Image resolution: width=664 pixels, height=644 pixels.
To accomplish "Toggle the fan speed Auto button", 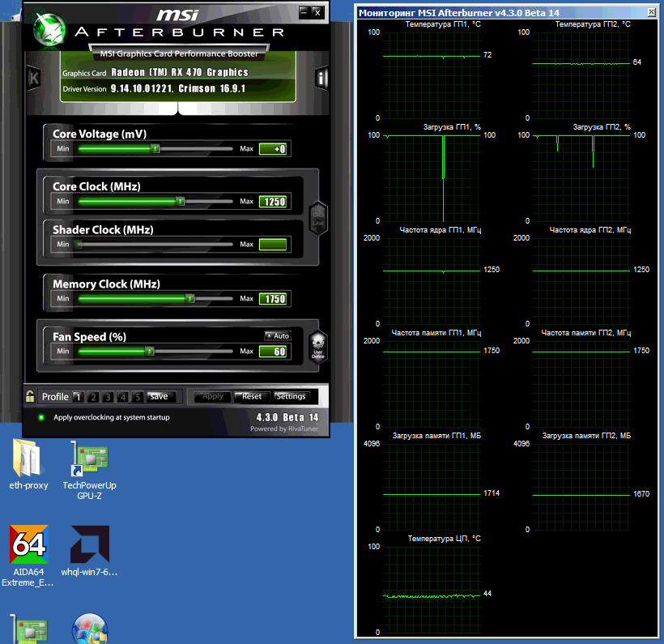I will [x=277, y=335].
